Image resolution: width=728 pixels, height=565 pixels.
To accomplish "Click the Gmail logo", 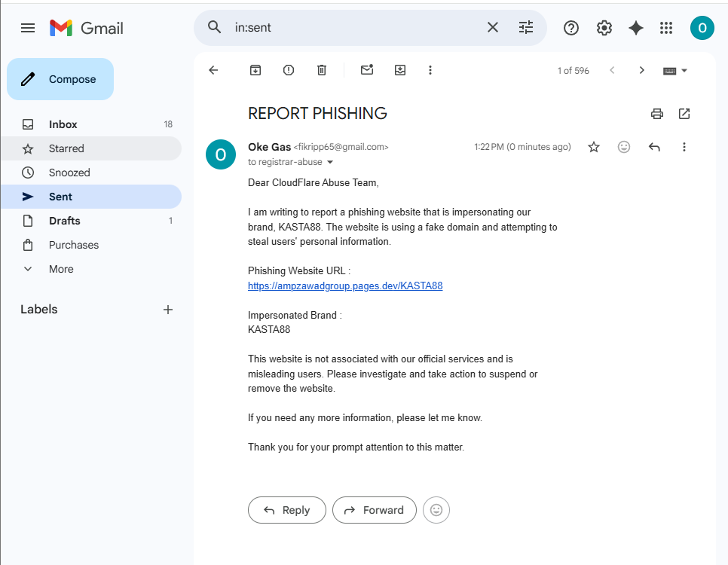I will tap(87, 29).
